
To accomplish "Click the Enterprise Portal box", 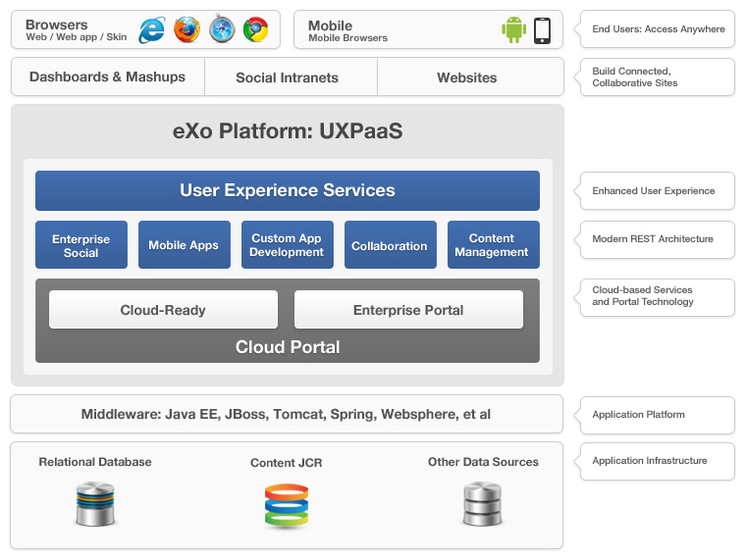I will [x=408, y=310].
